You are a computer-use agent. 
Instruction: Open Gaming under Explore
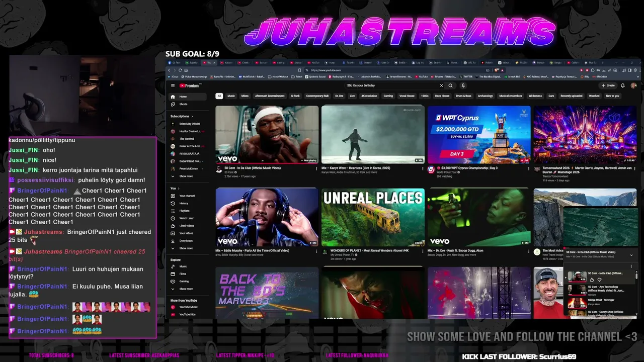[187, 281]
